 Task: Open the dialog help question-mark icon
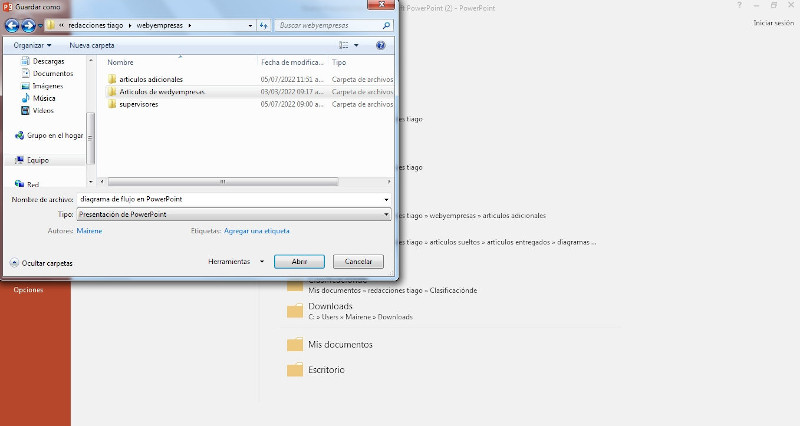(381, 45)
